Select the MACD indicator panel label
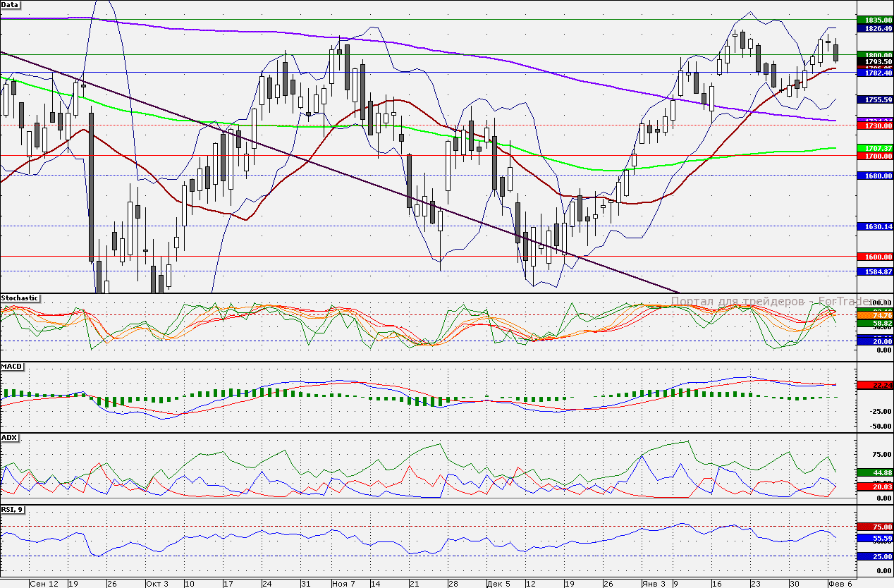Image resolution: width=894 pixels, height=588 pixels. 11,367
